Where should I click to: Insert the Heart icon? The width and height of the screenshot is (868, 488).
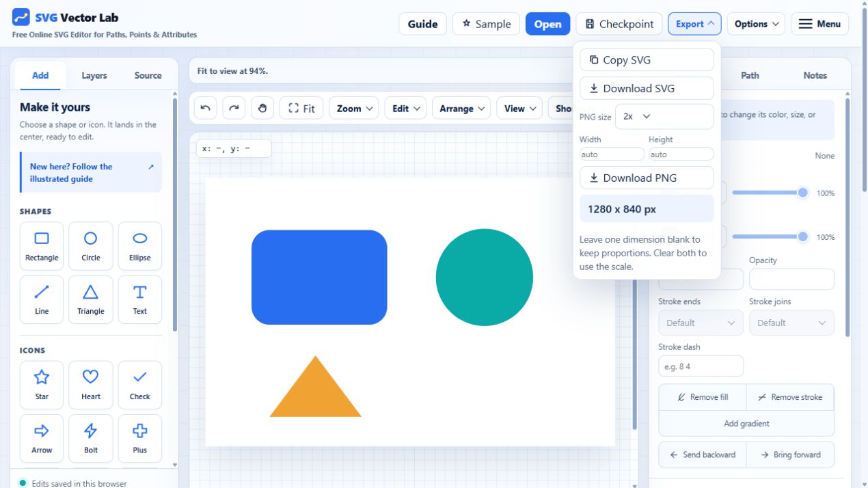91,385
